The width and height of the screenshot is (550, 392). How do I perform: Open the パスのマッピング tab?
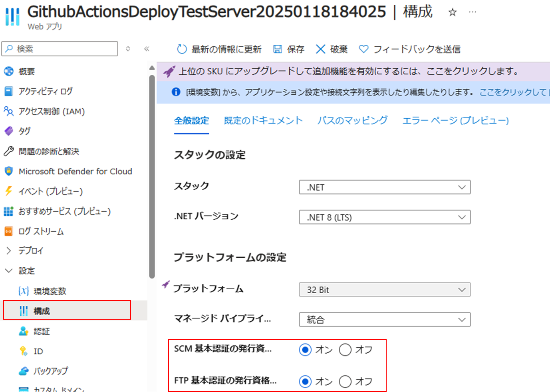click(352, 120)
